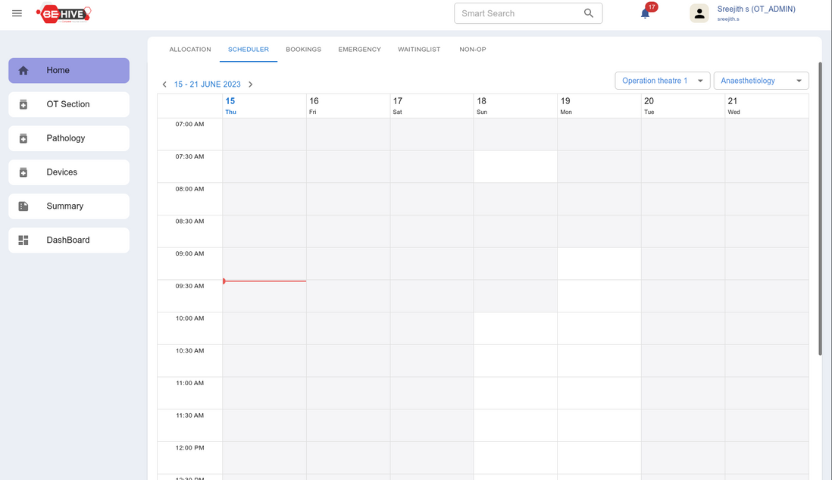Open Summary in the sidebar
The width and height of the screenshot is (832, 480).
pyautogui.click(x=69, y=206)
